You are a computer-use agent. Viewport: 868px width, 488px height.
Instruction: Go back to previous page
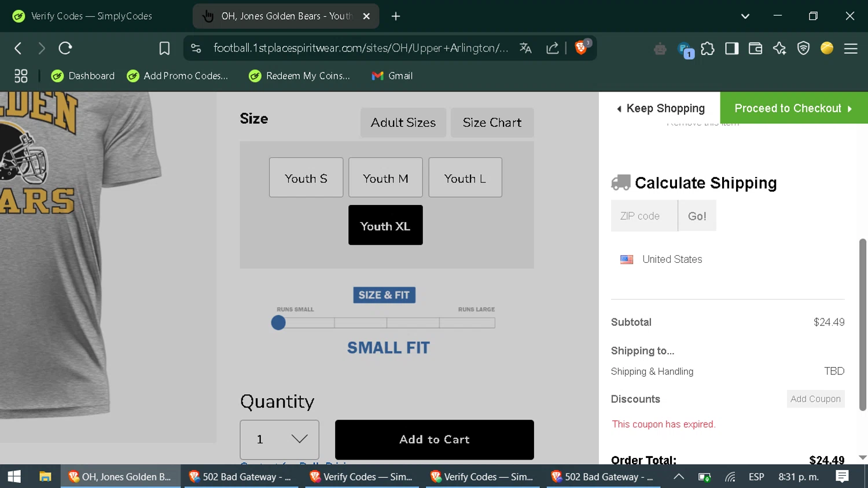18,48
